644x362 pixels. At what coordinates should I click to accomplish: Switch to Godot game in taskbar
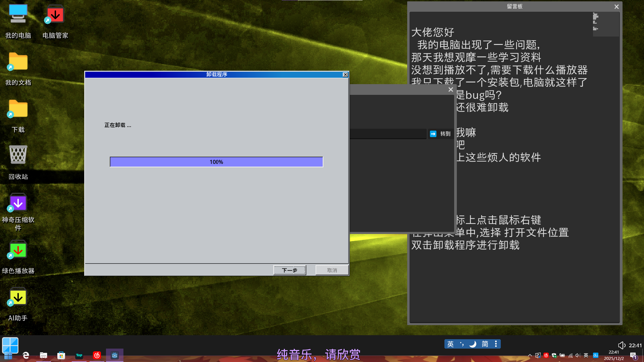pyautogui.click(x=114, y=355)
